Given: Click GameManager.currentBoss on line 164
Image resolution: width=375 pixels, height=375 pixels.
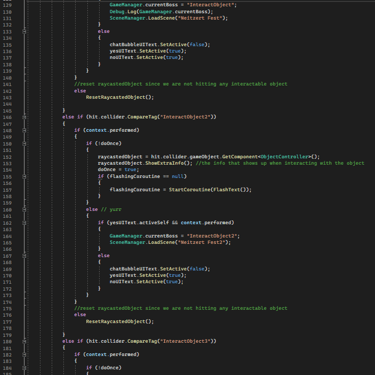Looking at the screenshot, I should 143,236.
